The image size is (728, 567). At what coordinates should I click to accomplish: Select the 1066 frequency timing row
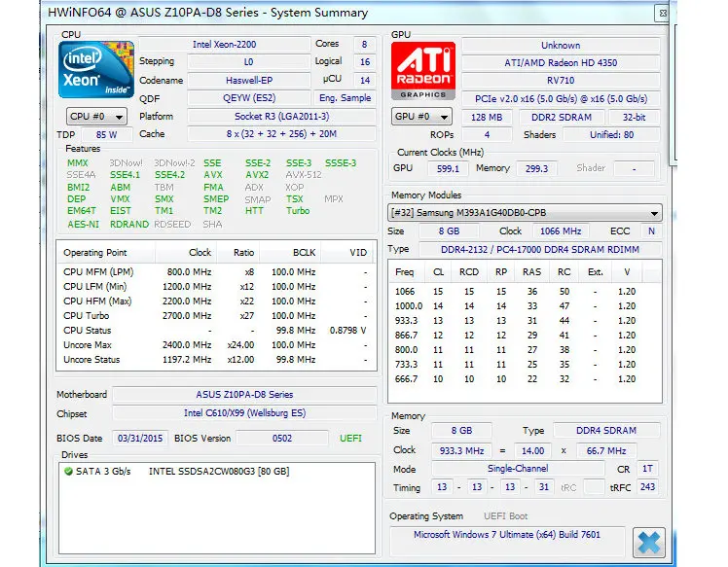pos(525,292)
